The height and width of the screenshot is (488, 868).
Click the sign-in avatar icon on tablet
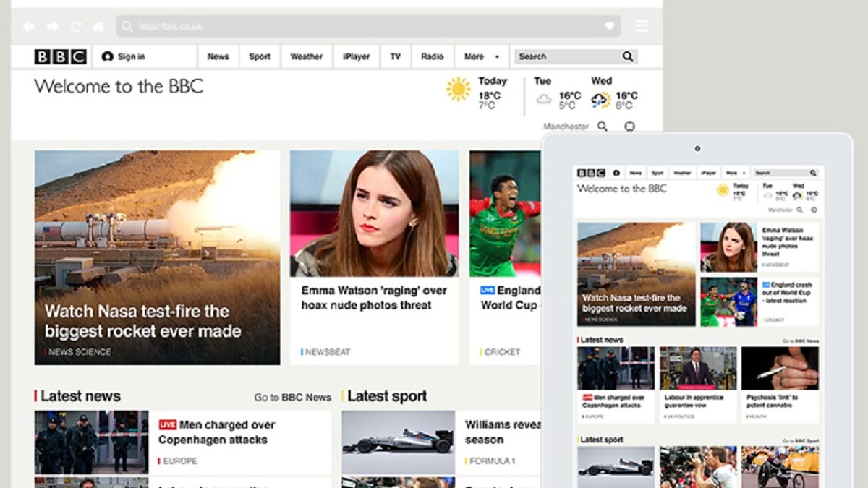point(616,173)
